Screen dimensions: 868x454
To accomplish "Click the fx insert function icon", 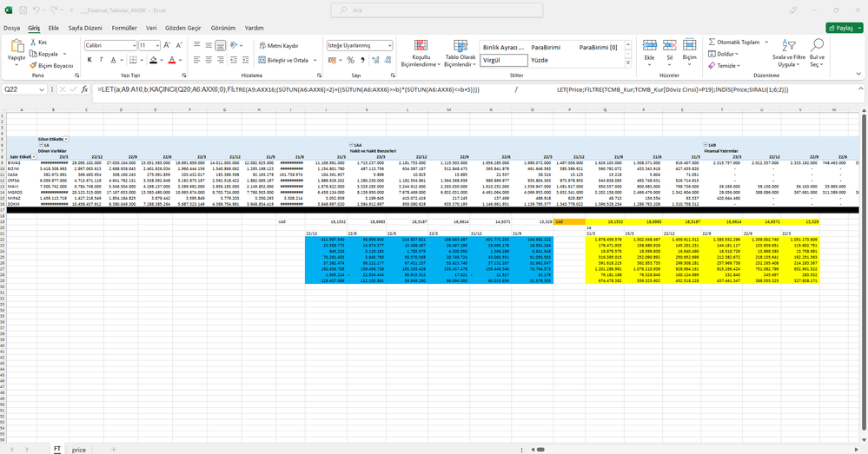I will [x=84, y=89].
